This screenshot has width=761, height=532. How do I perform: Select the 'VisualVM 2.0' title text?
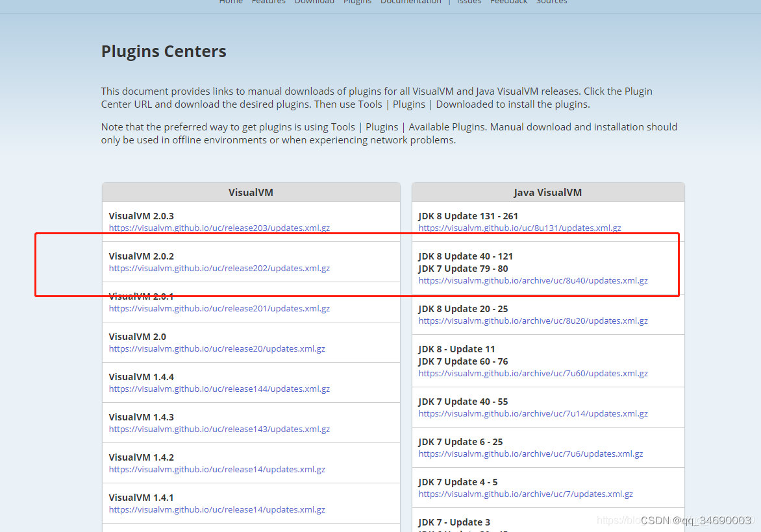point(138,337)
